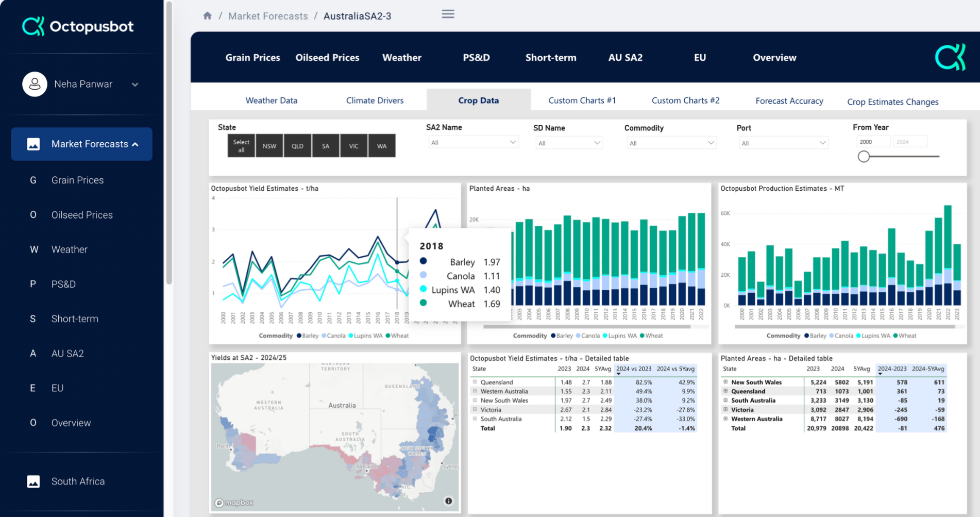Open Custom Charts #1 tab
980x517 pixels.
pyautogui.click(x=582, y=101)
